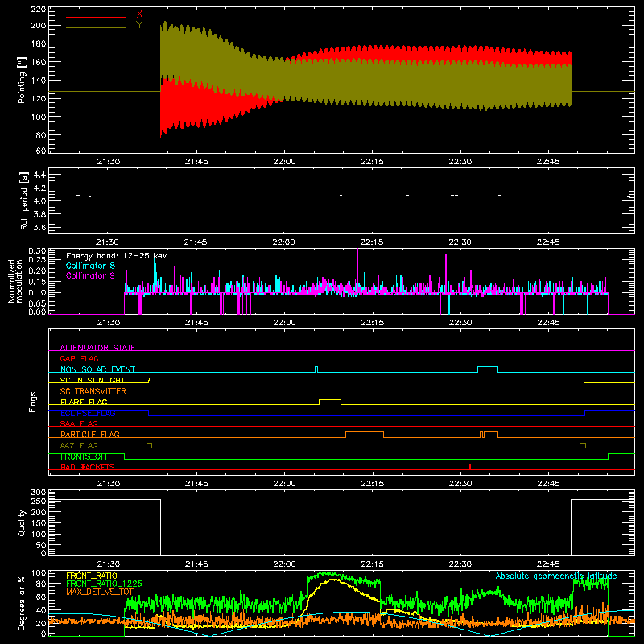Click the SAA_FLAG label

[79, 423]
